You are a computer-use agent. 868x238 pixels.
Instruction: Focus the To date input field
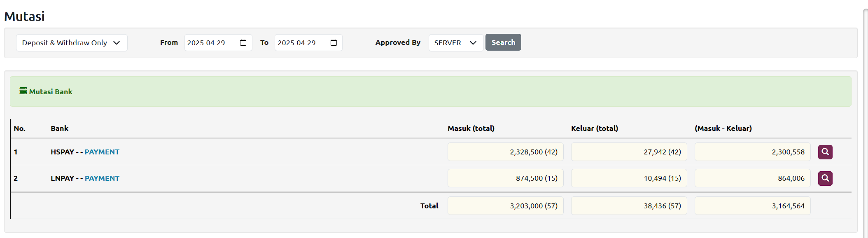coord(301,43)
